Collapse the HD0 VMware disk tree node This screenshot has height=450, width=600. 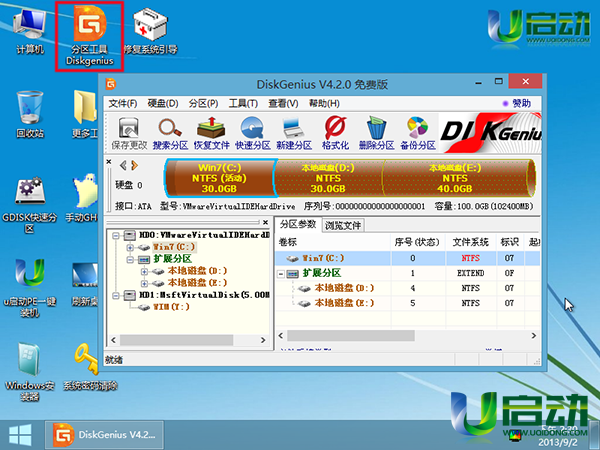click(116, 235)
